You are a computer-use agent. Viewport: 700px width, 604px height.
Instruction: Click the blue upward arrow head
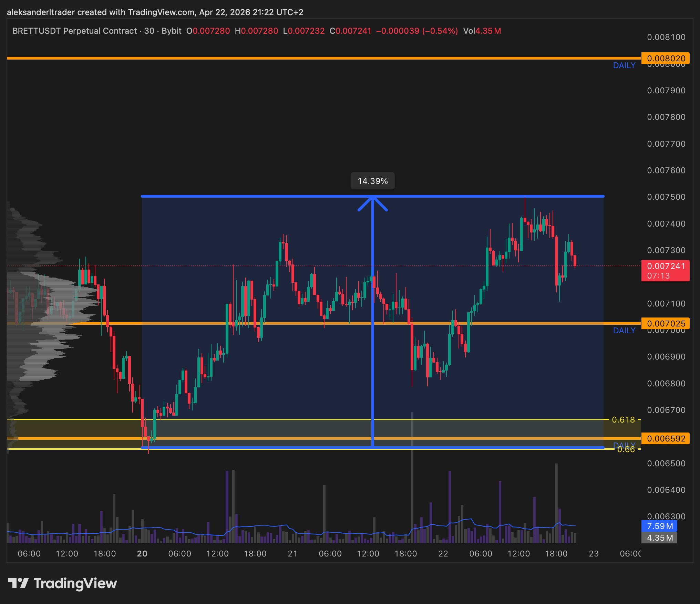click(372, 203)
